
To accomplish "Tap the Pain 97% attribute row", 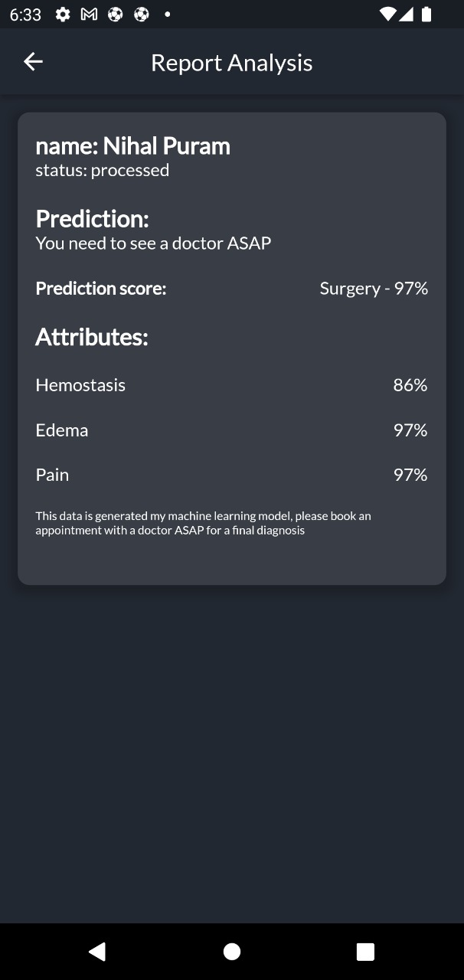I will click(x=230, y=474).
